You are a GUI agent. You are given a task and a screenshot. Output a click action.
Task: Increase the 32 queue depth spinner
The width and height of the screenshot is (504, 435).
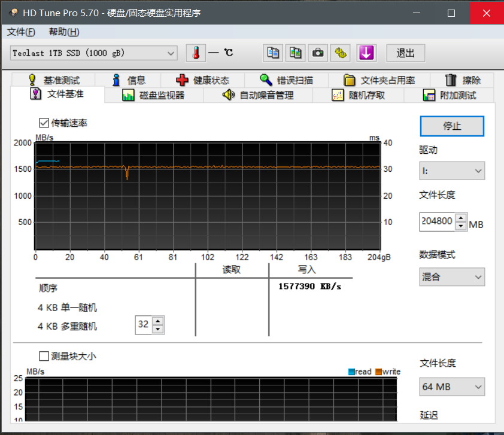[158, 321]
